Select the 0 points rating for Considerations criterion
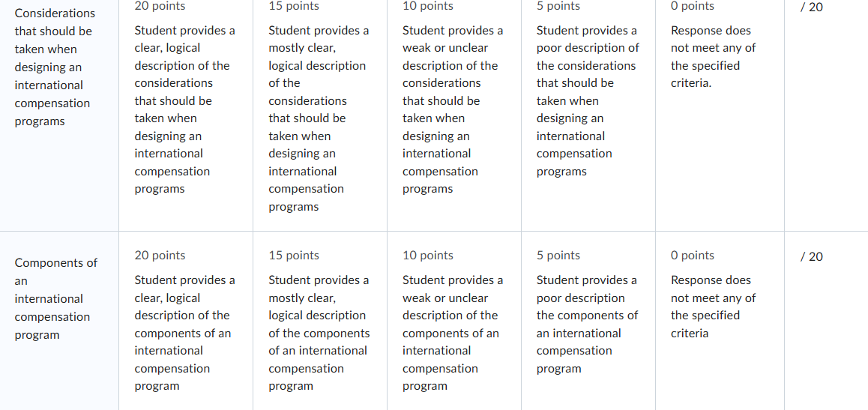 click(720, 115)
